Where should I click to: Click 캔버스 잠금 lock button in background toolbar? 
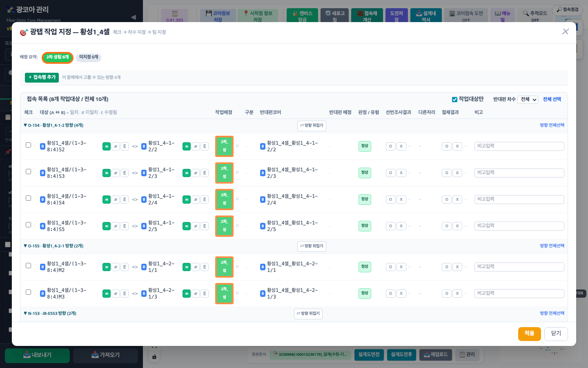coord(302,16)
